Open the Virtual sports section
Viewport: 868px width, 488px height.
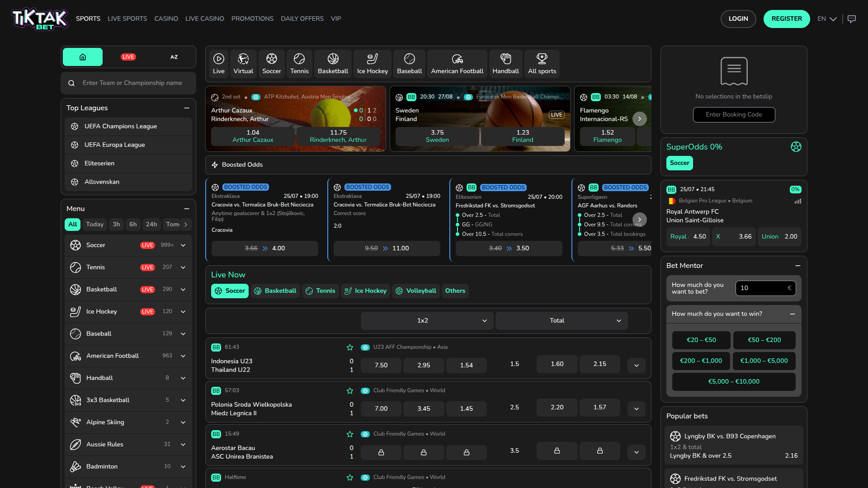point(243,63)
